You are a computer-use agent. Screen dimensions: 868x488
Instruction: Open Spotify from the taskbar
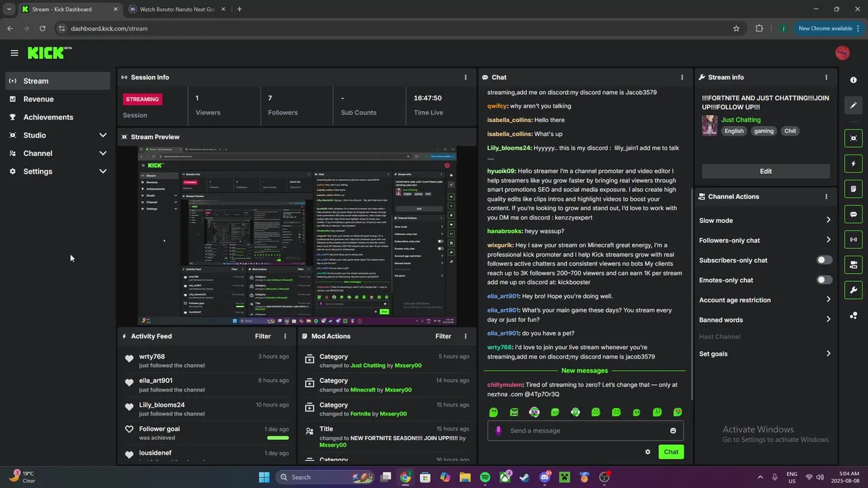pos(485,477)
